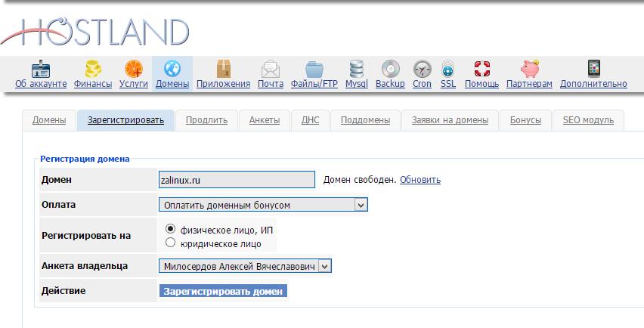This screenshot has height=328, width=644.
Task: Open the Cron clock icon
Action: pyautogui.click(x=423, y=69)
